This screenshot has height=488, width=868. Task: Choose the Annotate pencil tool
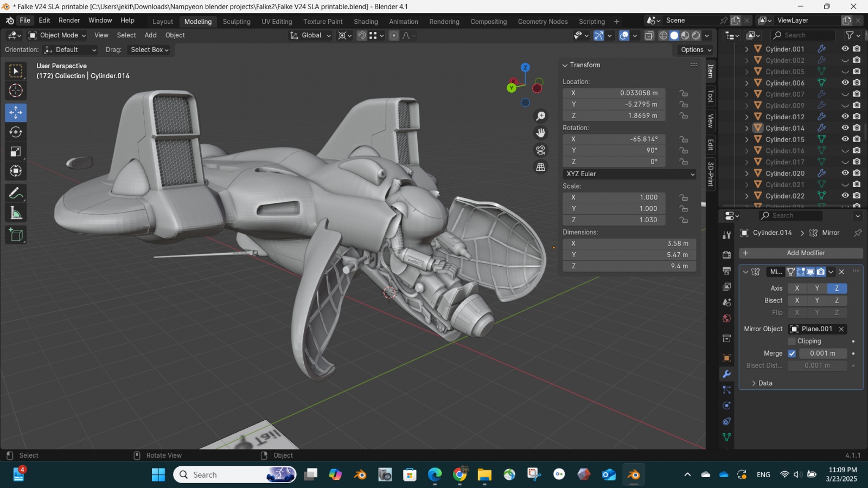pyautogui.click(x=16, y=194)
